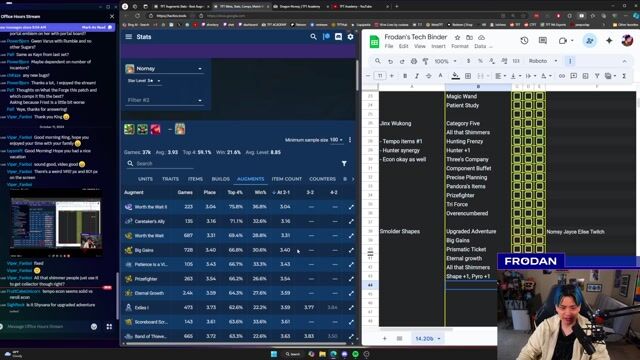Open the Nomsy champion dropdown
Screen dimensions: 640x360
(x=164, y=69)
